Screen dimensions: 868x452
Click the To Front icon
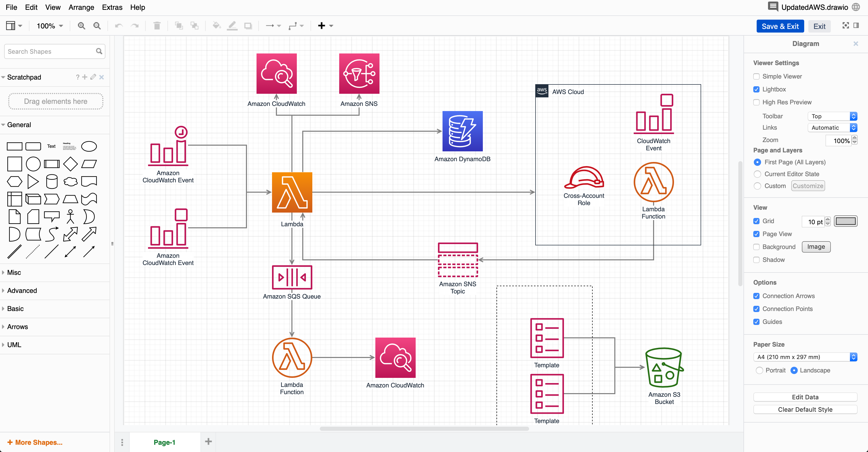click(179, 26)
